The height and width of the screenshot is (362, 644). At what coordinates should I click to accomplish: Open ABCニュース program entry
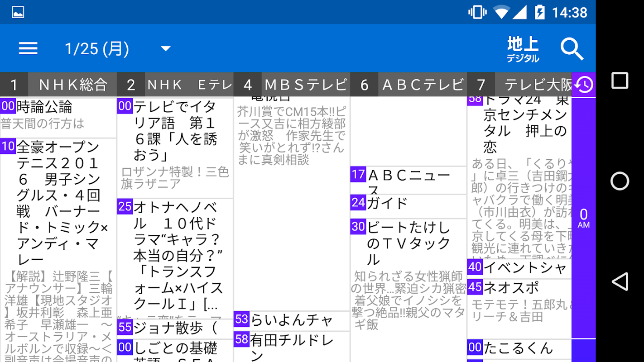pyautogui.click(x=409, y=180)
